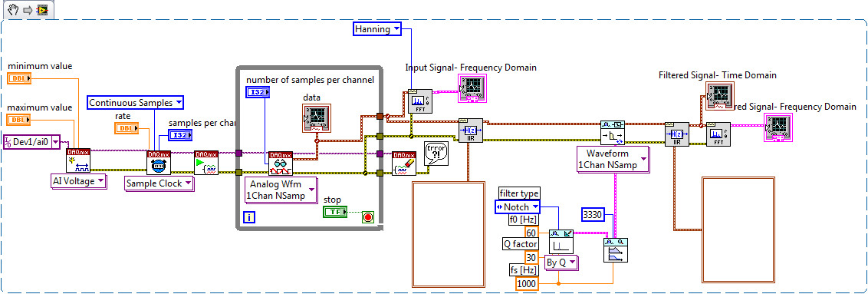Select the FFT node after the second IIR filter
The image size is (868, 294).
click(x=718, y=134)
